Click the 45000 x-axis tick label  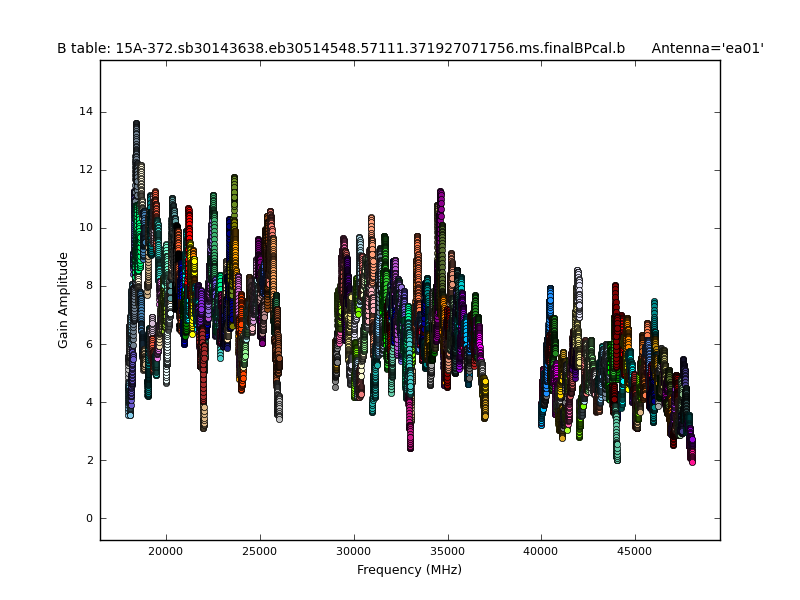pyautogui.click(x=635, y=550)
